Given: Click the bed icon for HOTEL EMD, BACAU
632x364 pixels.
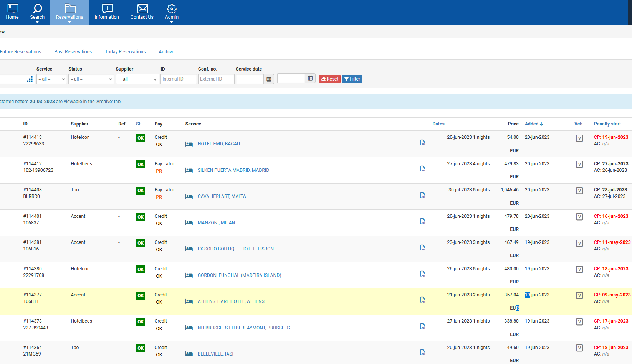Looking at the screenshot, I should click(189, 144).
